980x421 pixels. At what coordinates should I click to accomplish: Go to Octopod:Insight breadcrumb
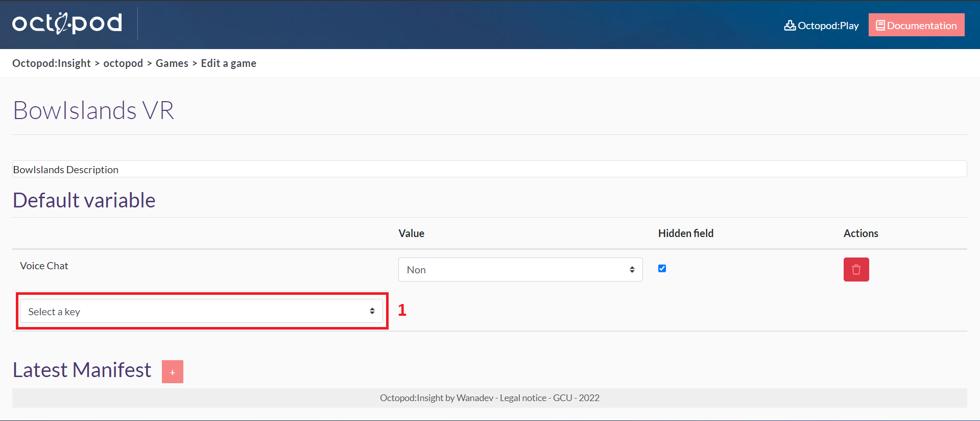52,63
